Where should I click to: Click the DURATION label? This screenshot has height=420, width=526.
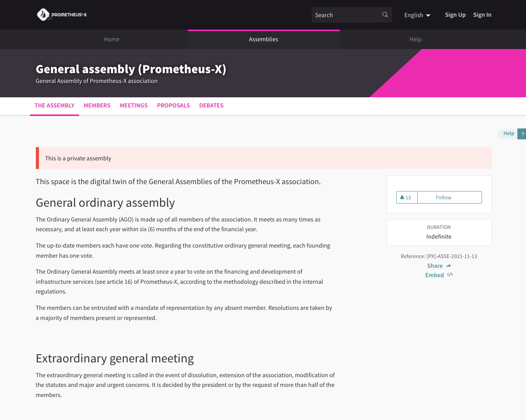click(439, 227)
